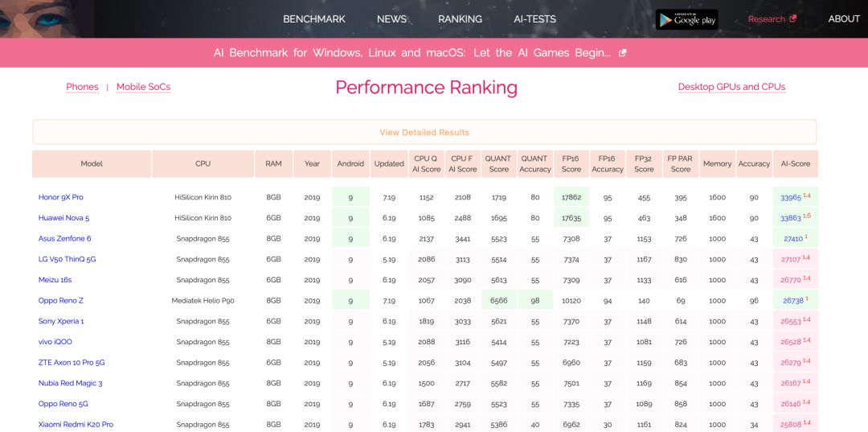Click AI-Score 27107 for LG V50 ThinQ
This screenshot has width=868, height=432.
pos(791,259)
